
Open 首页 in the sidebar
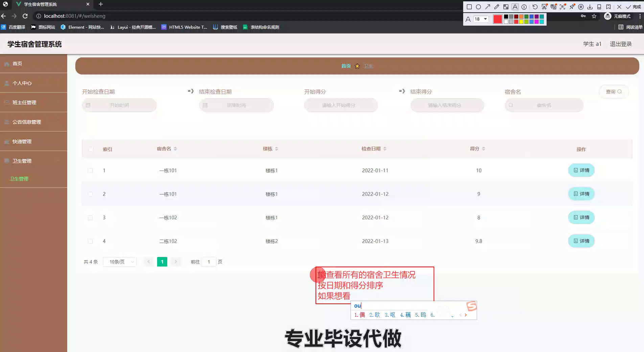pos(33,63)
